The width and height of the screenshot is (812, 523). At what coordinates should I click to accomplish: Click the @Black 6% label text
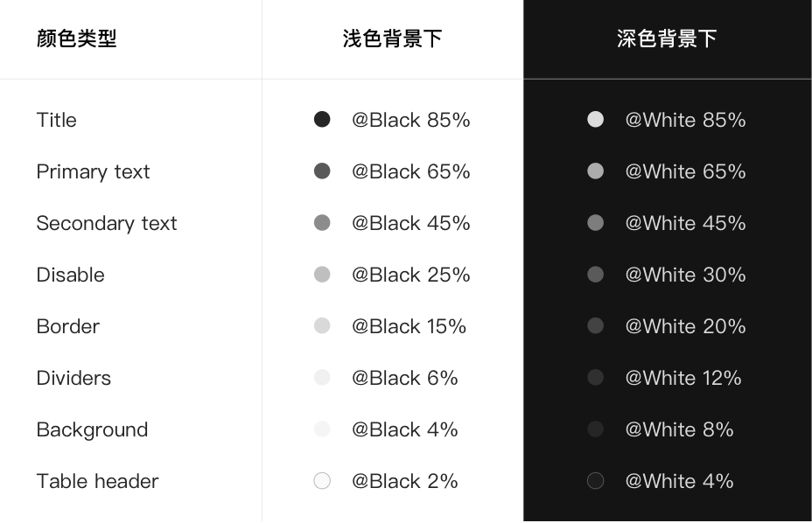coord(405,378)
